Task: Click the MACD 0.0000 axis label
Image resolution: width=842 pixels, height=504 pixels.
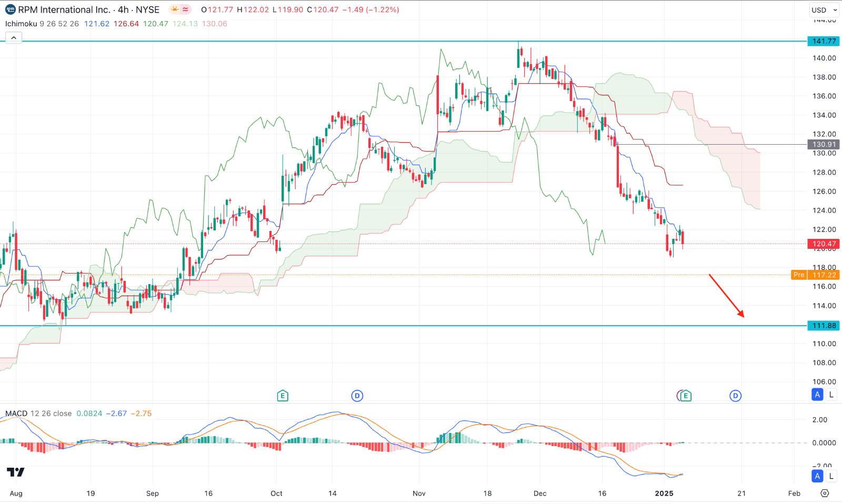Action: point(824,443)
